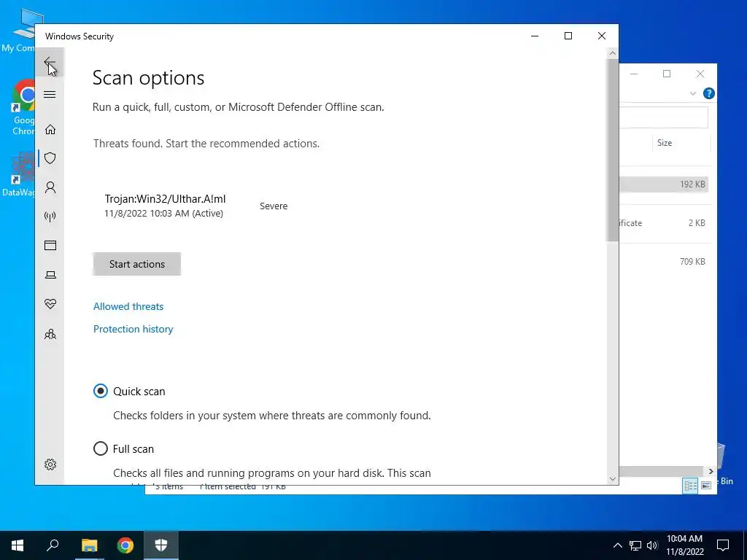
Task: Click the Help icon in File Explorer
Action: click(x=708, y=93)
